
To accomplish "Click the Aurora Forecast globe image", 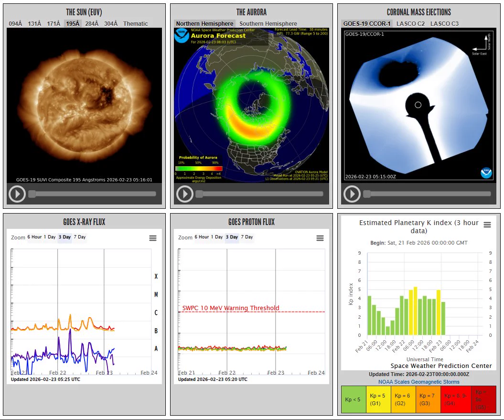I will [x=251, y=105].
